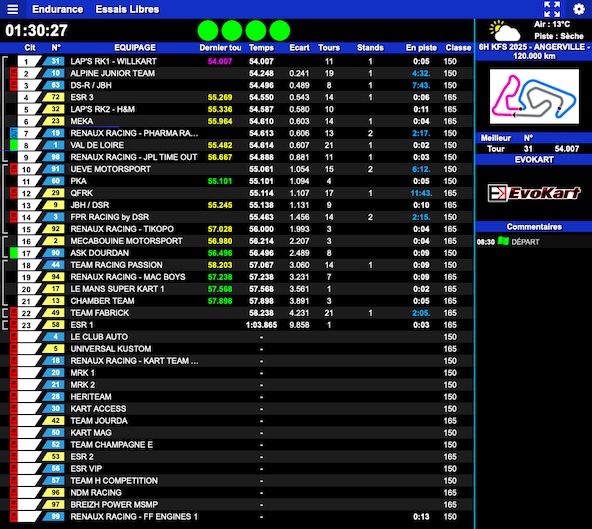Screen dimensions: 592x529
Task: Select VAL DE LOIRE team name
Action: (97, 145)
